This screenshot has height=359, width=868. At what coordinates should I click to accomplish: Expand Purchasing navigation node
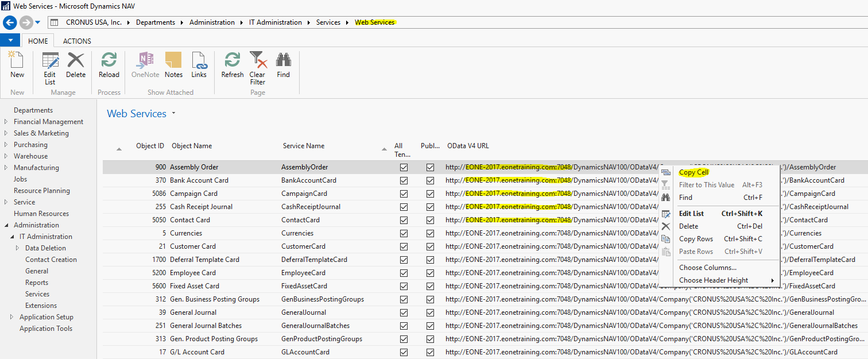coord(6,145)
